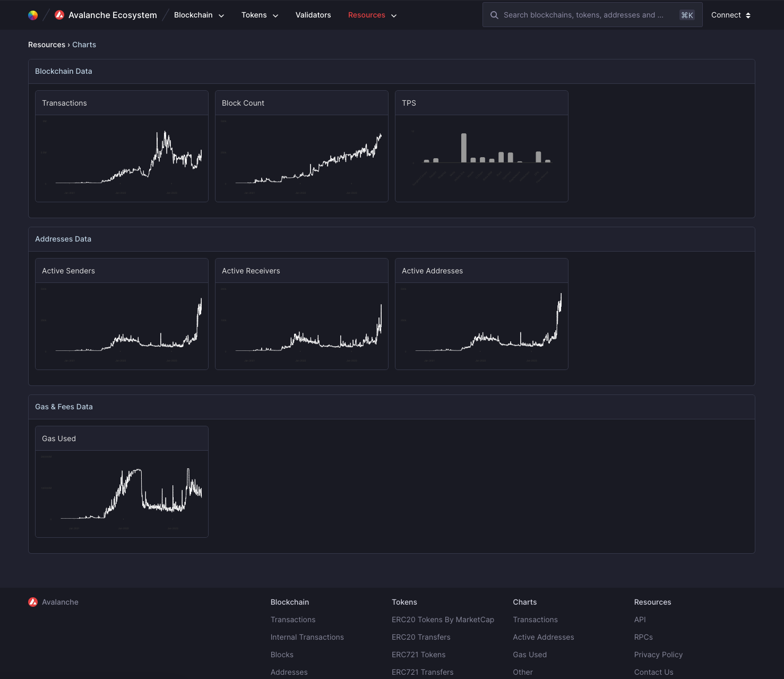Click the red Avalanche logo in header

59,15
